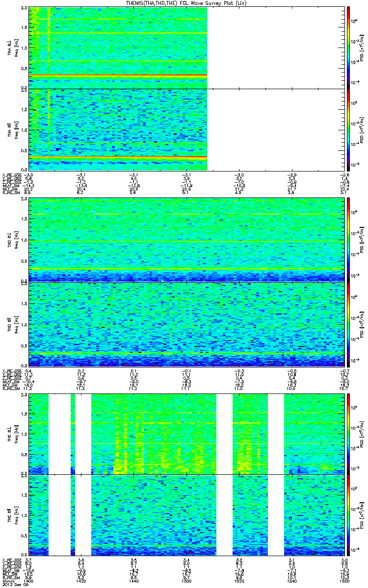Click the 1420 time tick label
This screenshot has width=368, height=588.
coord(81,581)
